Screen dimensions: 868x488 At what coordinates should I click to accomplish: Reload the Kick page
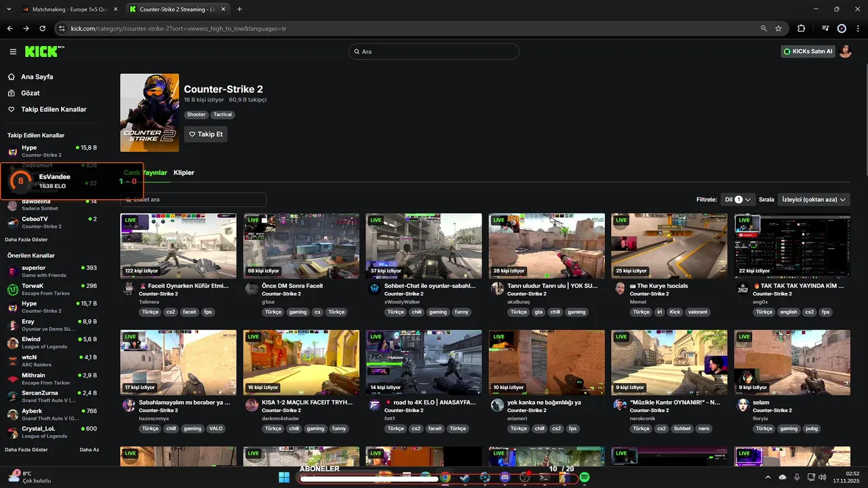pyautogui.click(x=43, y=28)
